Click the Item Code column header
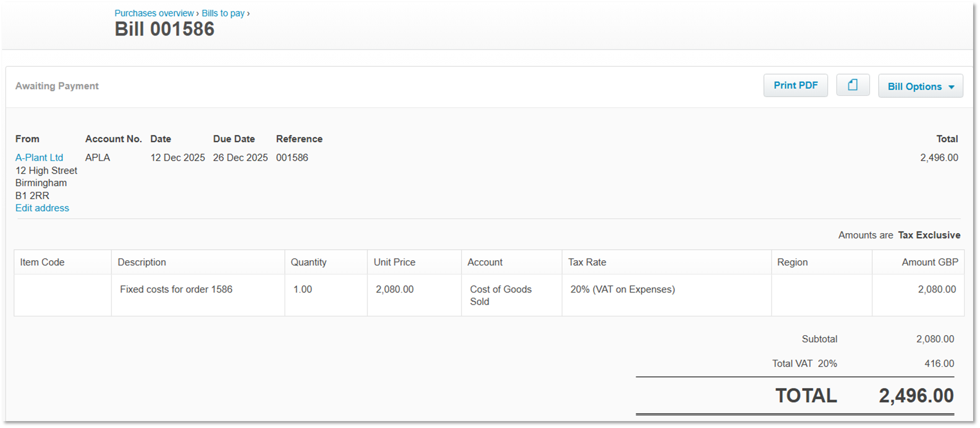This screenshot has width=980, height=428. click(x=42, y=262)
